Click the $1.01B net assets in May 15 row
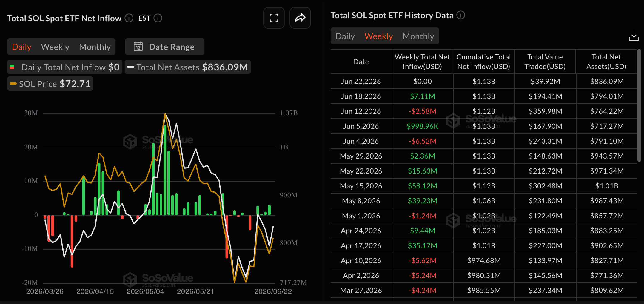This screenshot has width=644, height=304. point(607,186)
